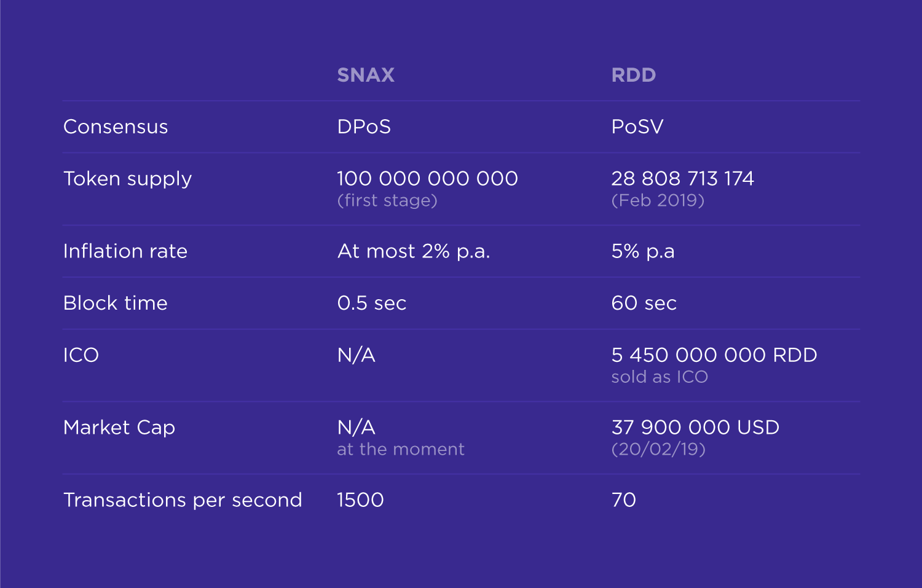Viewport: 922px width, 588px height.
Task: Click the At most 2% p.a. value
Action: 414,251
